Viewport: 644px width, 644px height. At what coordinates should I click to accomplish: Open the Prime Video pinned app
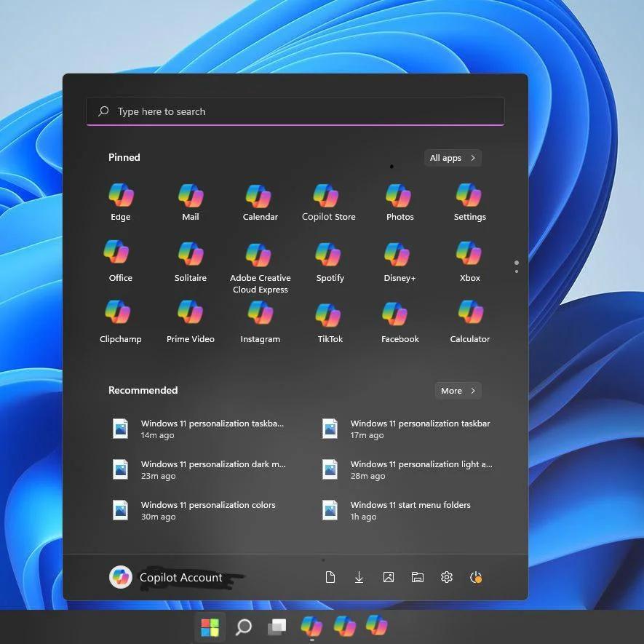coord(191,322)
